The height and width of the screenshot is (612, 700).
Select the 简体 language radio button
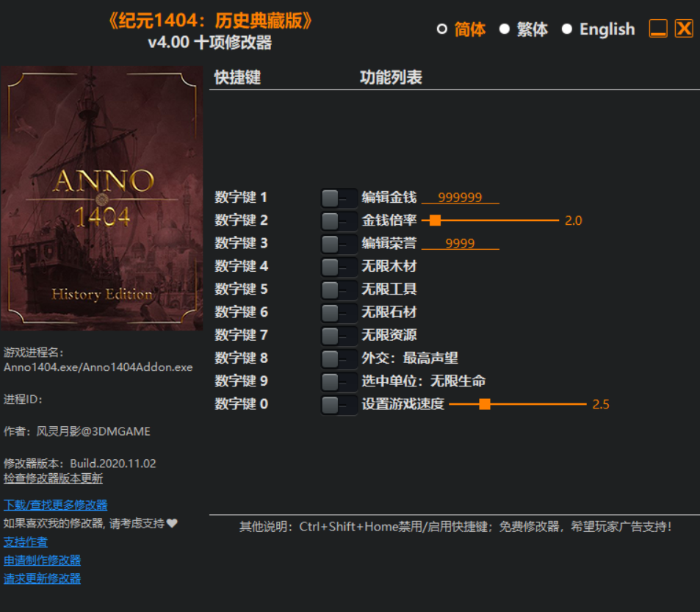pyautogui.click(x=442, y=29)
